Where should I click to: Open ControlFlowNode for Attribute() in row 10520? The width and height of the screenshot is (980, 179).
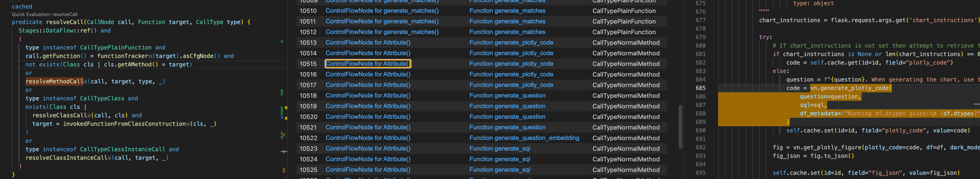tap(368, 117)
